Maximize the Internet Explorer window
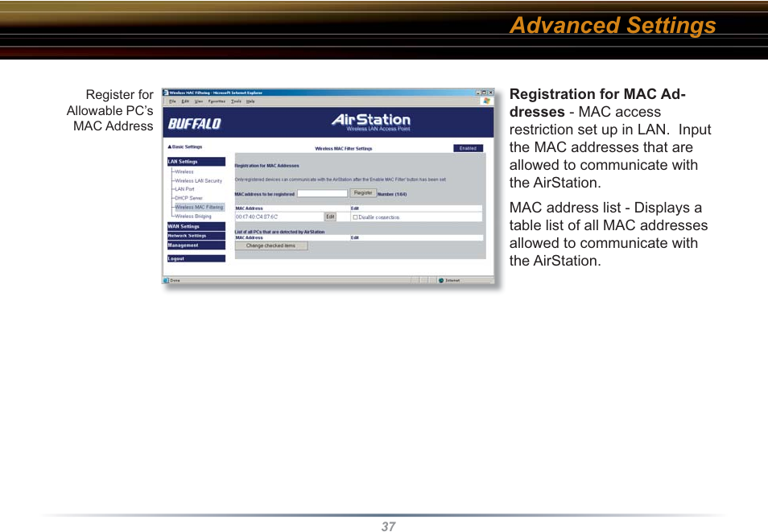Screen dimensions: 768x532 (485, 92)
